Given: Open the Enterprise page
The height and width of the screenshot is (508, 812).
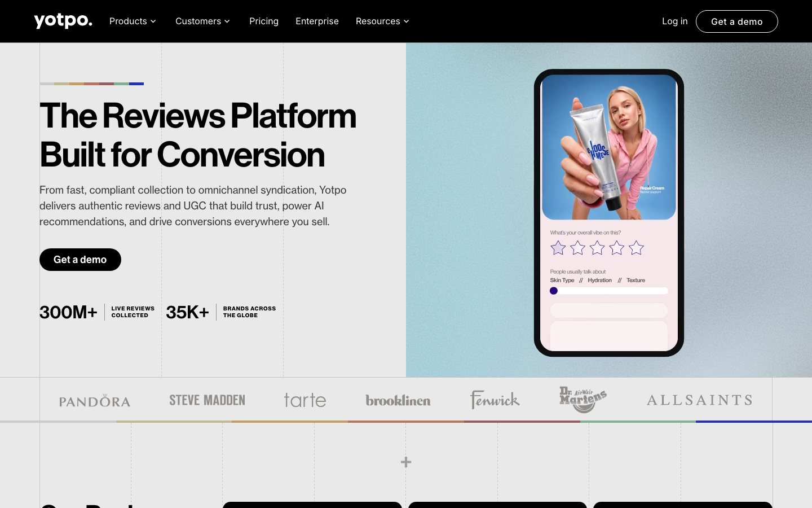Looking at the screenshot, I should (317, 21).
